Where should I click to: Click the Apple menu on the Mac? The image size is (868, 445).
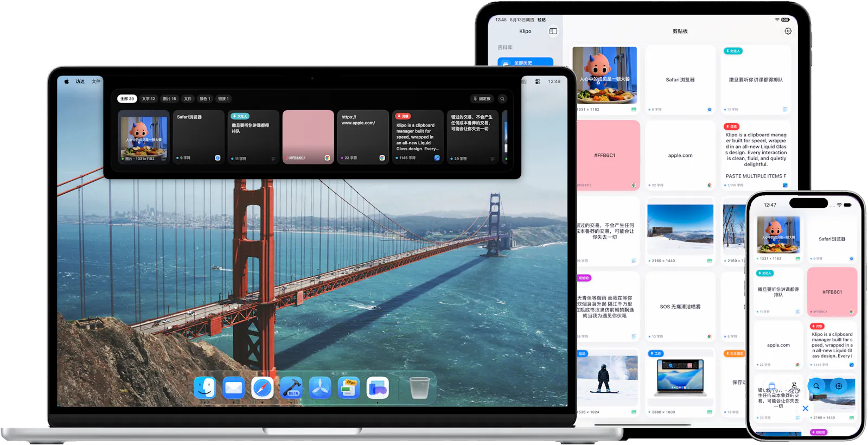67,81
